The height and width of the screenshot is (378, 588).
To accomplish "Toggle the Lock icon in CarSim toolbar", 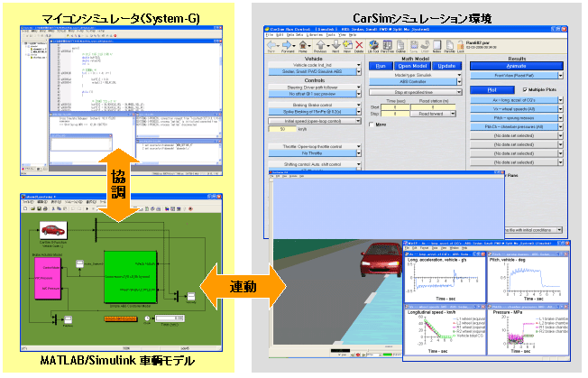I will coord(461,47).
